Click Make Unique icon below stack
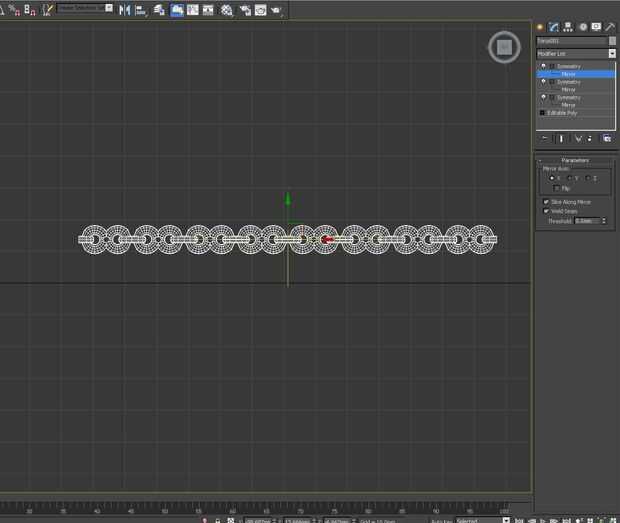The image size is (620, 523). point(578,139)
